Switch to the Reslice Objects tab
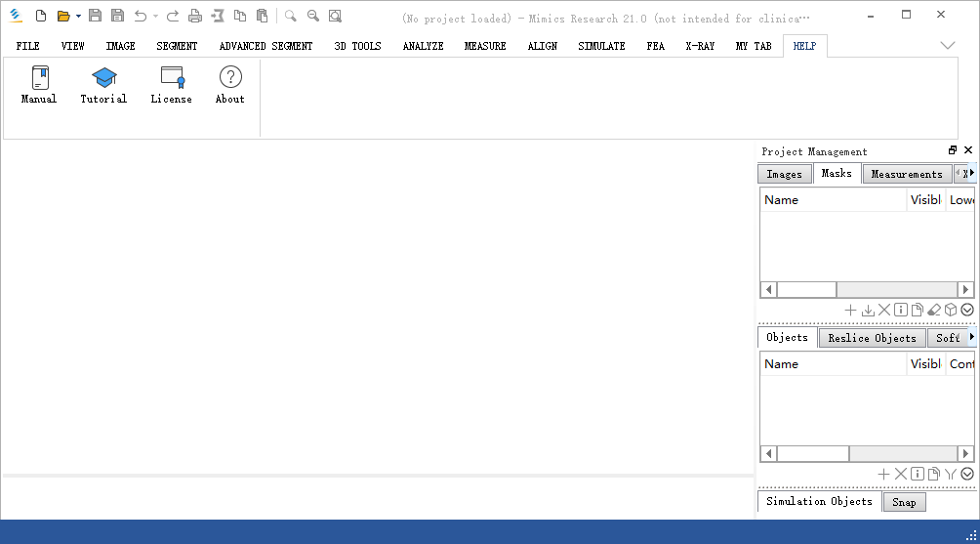 point(872,338)
